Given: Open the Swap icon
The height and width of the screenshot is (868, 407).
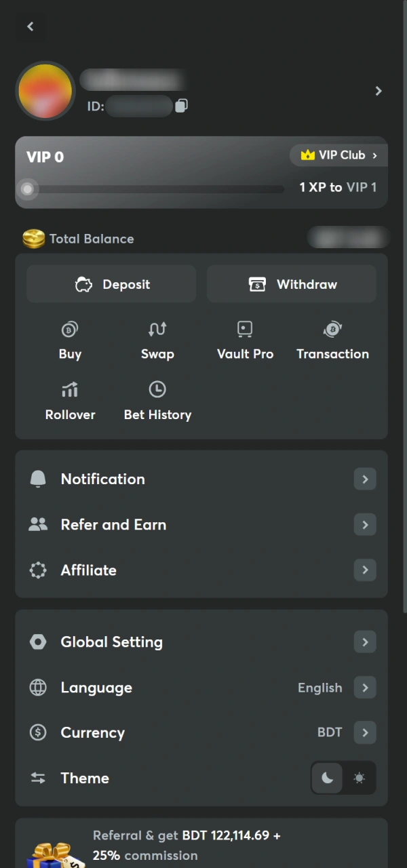Looking at the screenshot, I should tap(157, 330).
